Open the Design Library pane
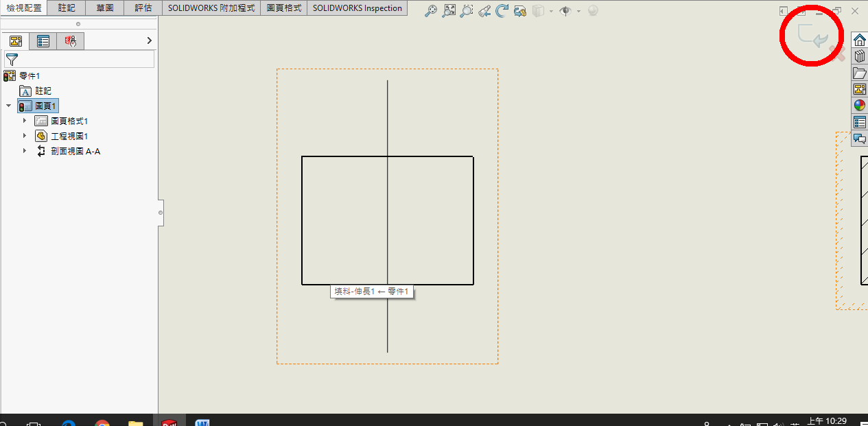The image size is (868, 426). [859, 56]
